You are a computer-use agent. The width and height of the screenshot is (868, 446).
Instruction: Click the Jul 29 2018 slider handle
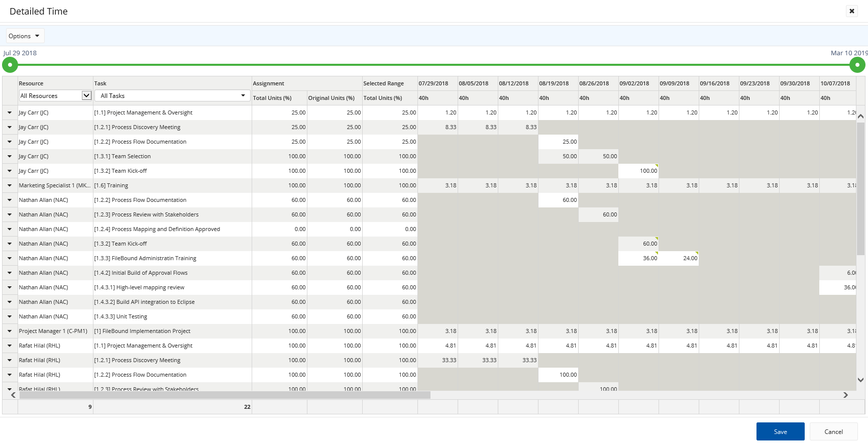point(10,65)
